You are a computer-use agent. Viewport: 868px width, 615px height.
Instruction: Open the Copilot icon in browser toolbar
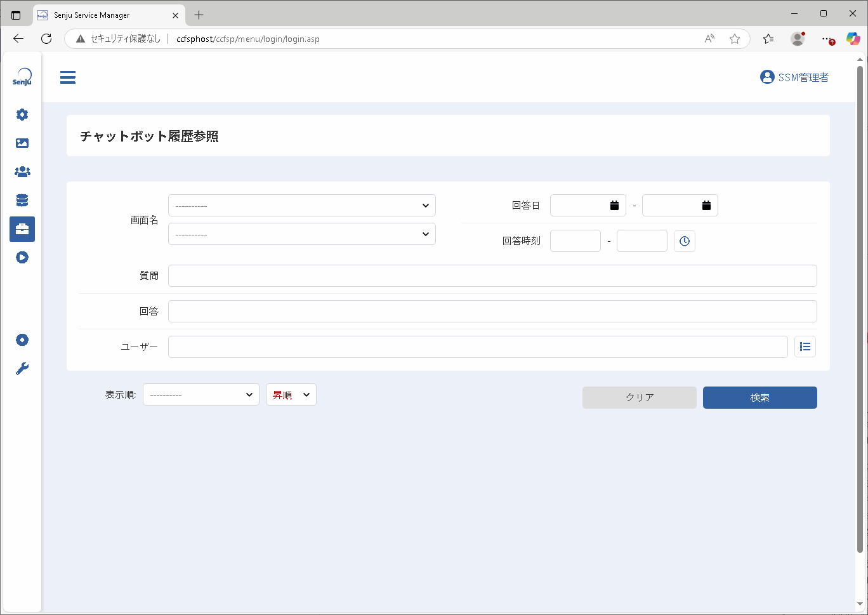click(853, 39)
